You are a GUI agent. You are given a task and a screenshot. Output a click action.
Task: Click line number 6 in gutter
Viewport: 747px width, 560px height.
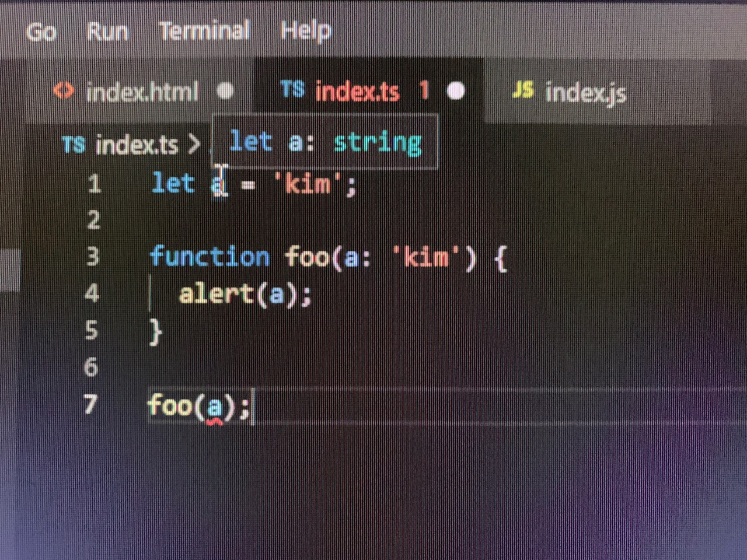[x=90, y=367]
